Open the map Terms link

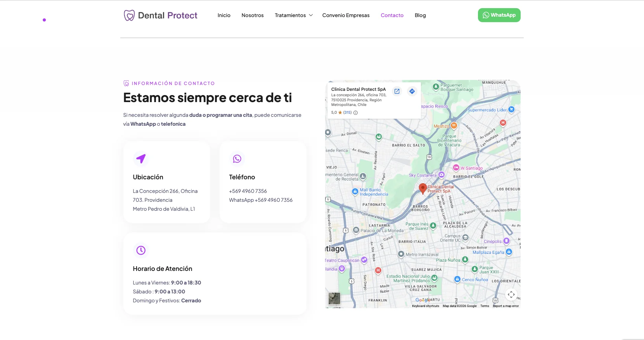click(485, 306)
